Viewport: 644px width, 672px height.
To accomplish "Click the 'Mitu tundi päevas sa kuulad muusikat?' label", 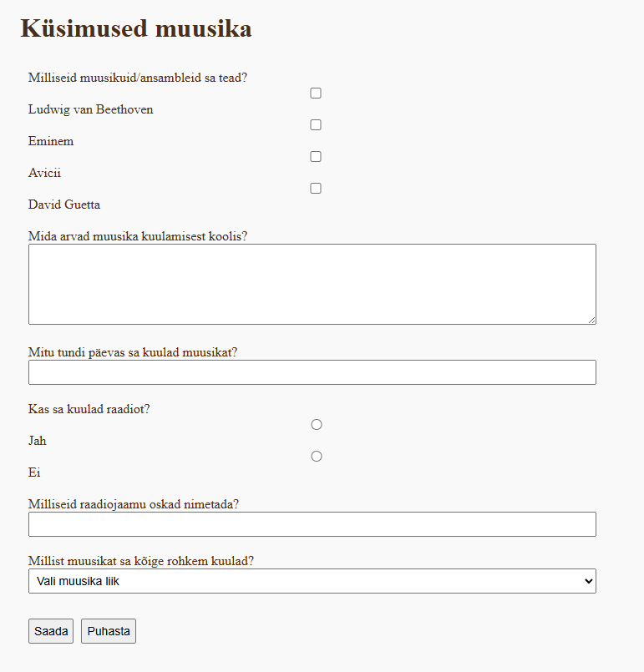I will point(133,352).
